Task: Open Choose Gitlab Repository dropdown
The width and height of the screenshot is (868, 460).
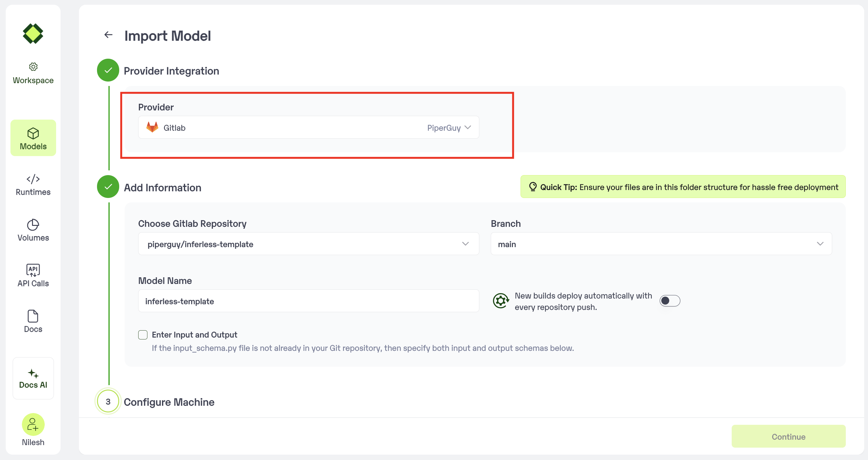Action: pyautogui.click(x=309, y=244)
